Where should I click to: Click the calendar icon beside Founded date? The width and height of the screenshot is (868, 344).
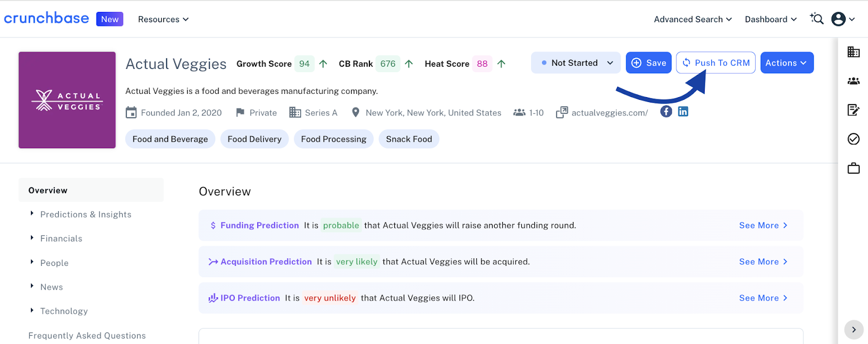(131, 112)
